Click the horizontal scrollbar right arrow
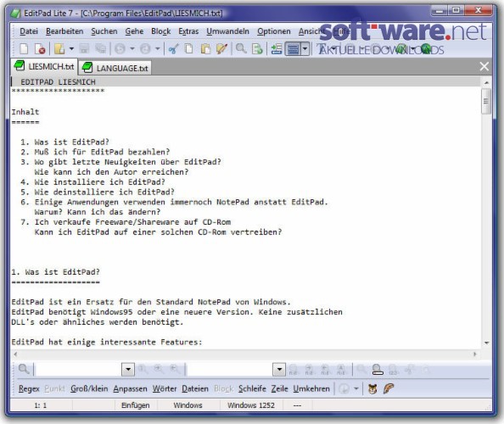Viewport: 504px width, 424px height. [x=475, y=354]
